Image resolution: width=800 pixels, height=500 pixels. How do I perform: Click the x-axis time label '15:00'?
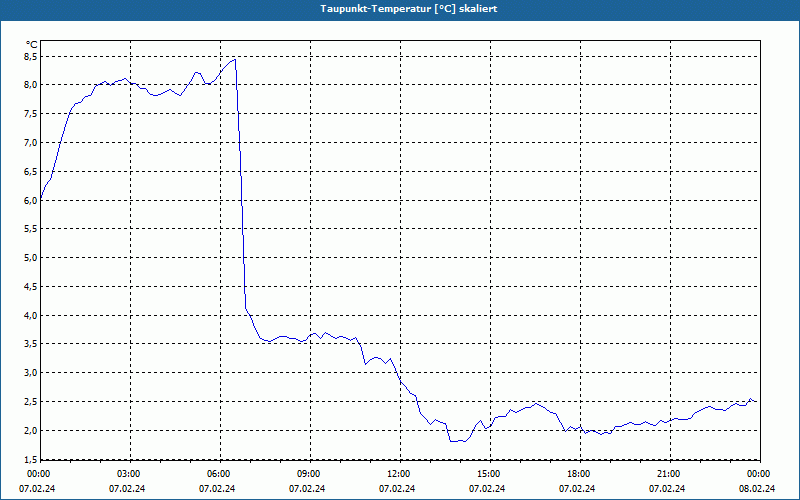(x=489, y=474)
